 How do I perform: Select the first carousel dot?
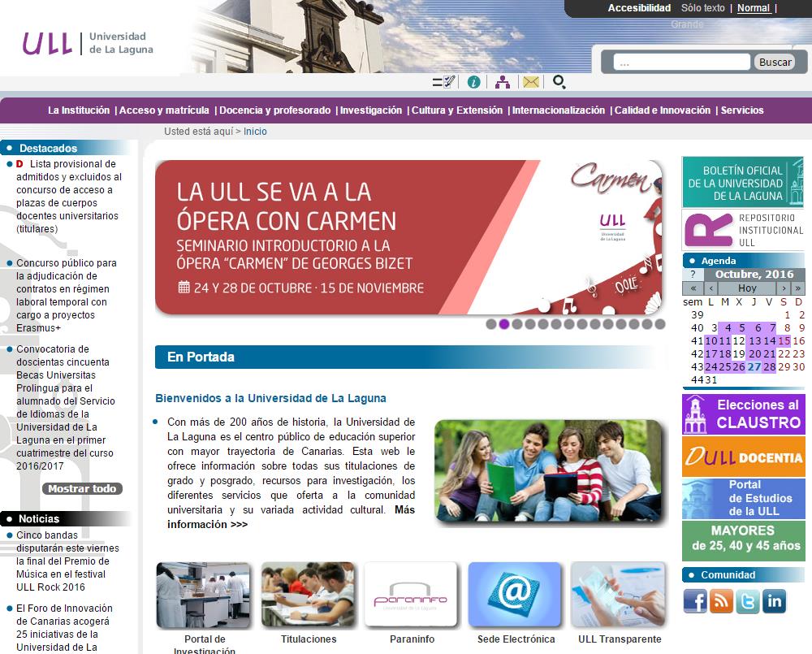[x=491, y=324]
